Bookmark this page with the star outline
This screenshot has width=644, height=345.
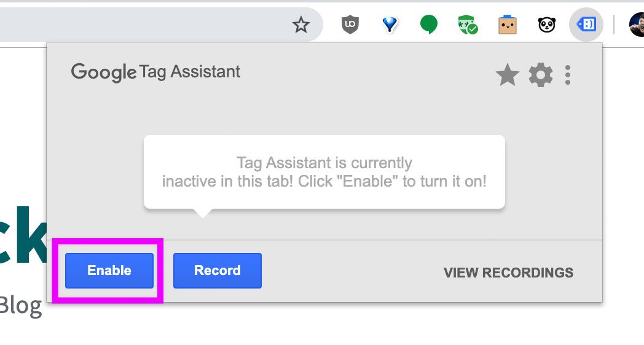click(x=300, y=25)
